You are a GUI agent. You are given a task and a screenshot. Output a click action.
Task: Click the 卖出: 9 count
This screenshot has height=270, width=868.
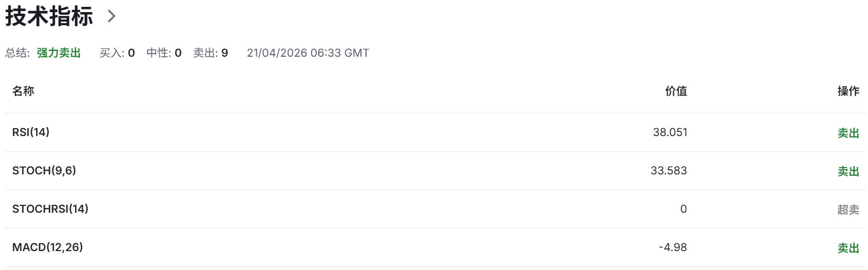[210, 53]
